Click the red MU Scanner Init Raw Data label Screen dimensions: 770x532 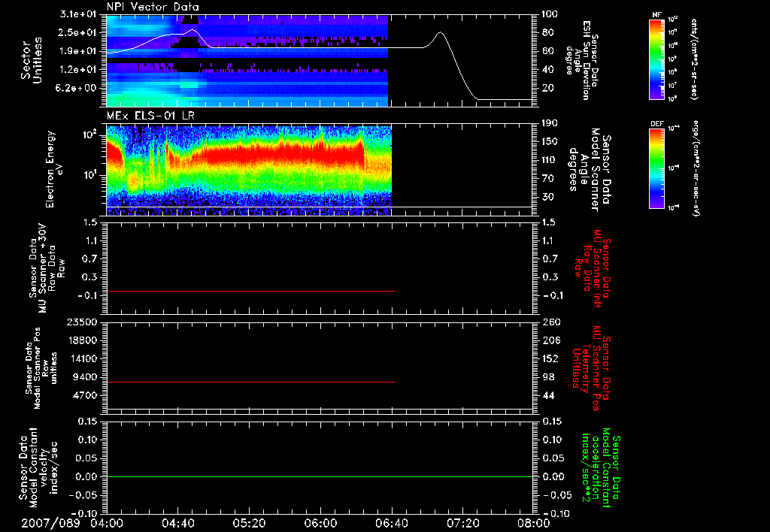pyautogui.click(x=593, y=268)
